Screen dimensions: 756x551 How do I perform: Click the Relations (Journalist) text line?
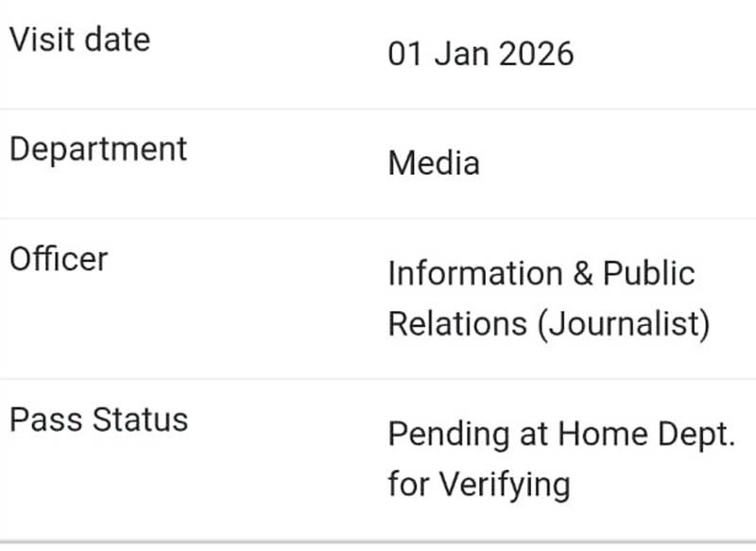[x=549, y=323]
